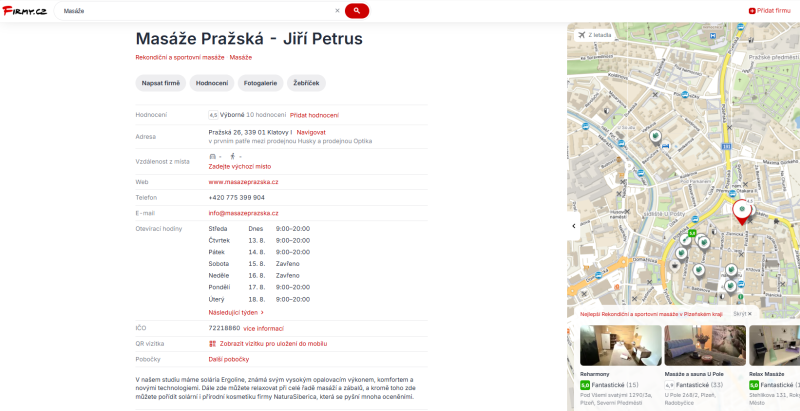This screenshot has width=800, height=411.
Task: Click phone number +420 775 399 904
Action: 237,198
